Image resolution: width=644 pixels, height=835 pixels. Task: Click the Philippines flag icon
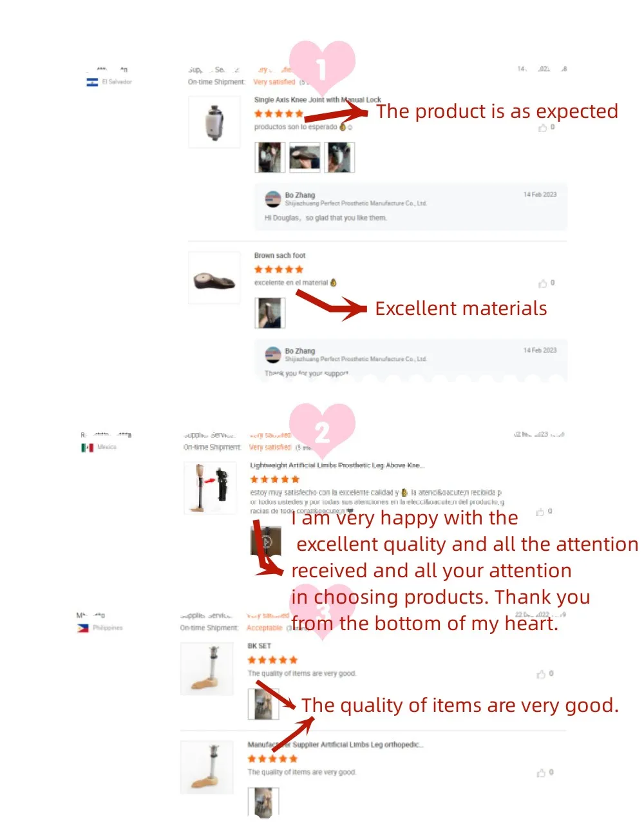[83, 628]
